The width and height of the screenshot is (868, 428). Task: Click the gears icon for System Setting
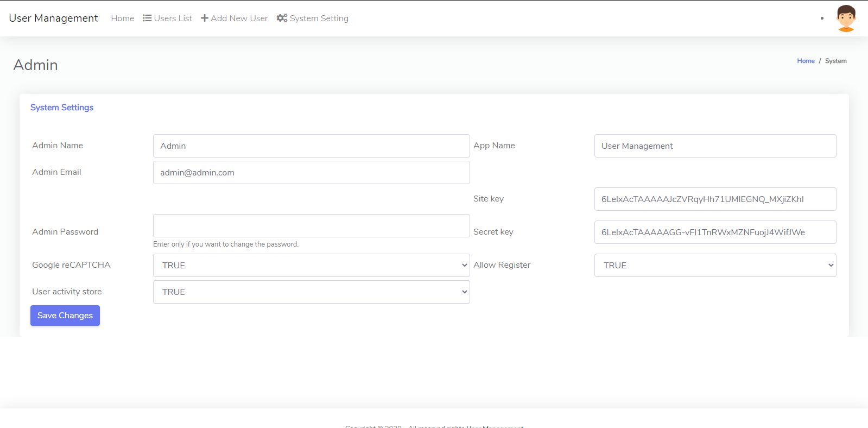pyautogui.click(x=282, y=18)
